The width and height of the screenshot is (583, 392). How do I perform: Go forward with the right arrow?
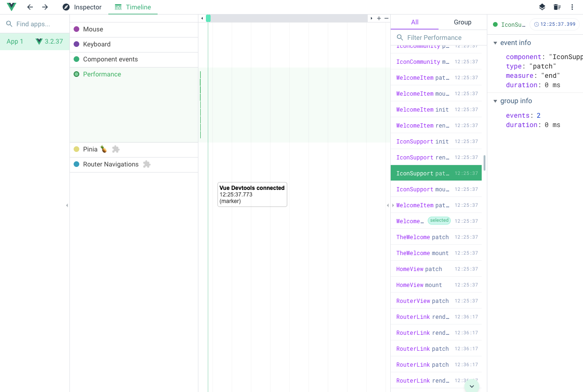[45, 7]
